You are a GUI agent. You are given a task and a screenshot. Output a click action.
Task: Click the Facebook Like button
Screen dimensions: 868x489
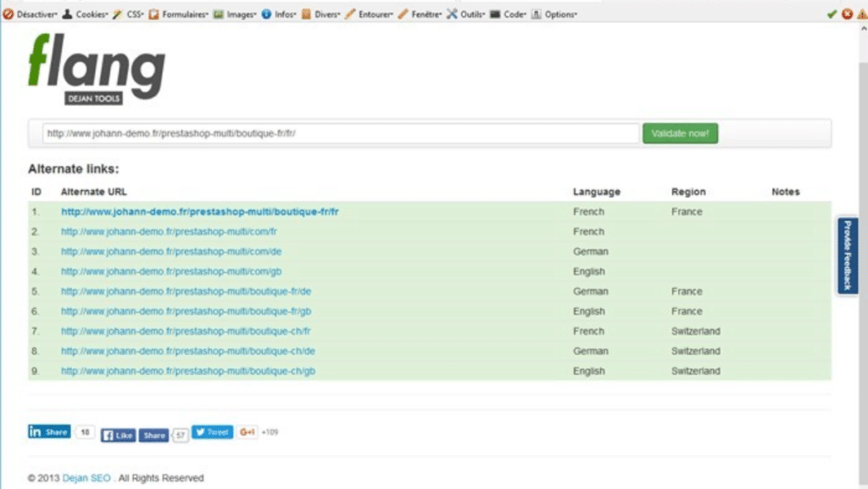(x=118, y=436)
